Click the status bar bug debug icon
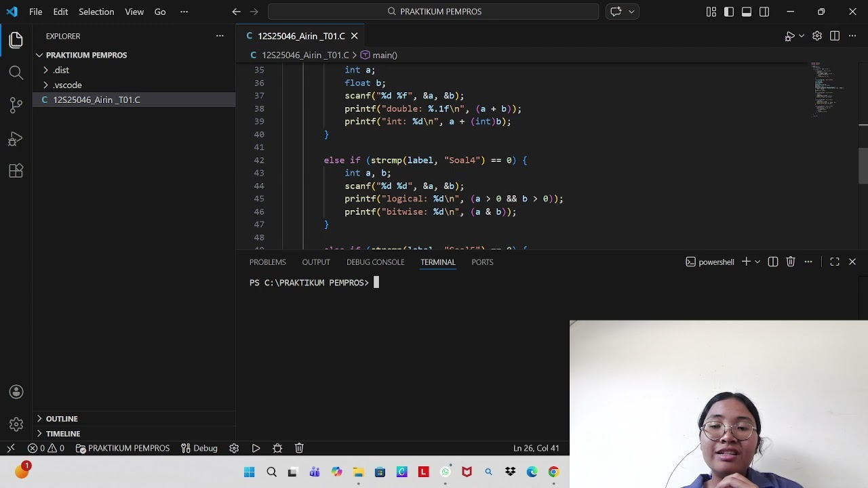 pyautogui.click(x=277, y=448)
